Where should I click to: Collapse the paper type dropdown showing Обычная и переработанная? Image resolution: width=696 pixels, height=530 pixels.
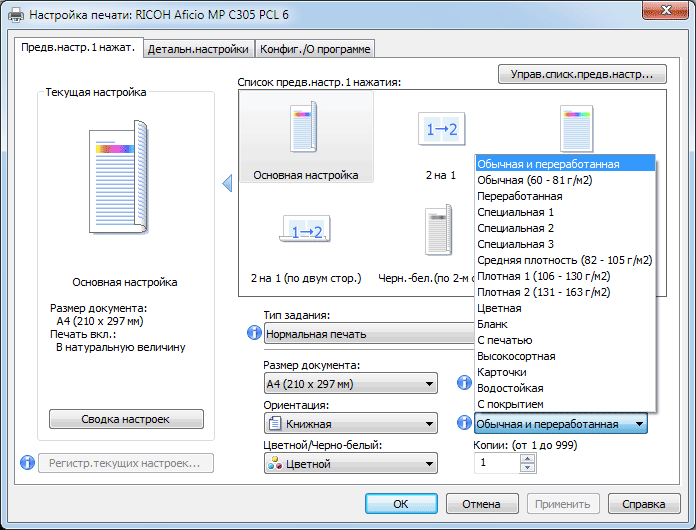(x=561, y=424)
